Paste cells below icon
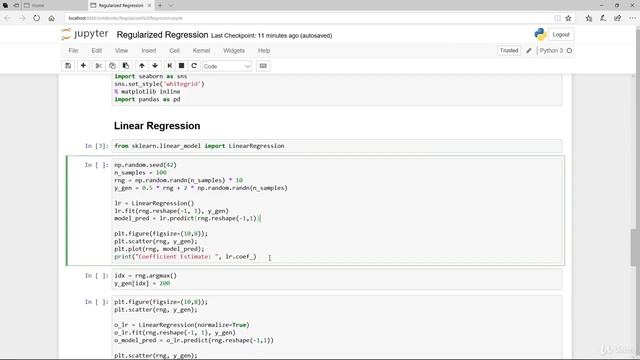The height and width of the screenshot is (360, 640). tap(126, 66)
